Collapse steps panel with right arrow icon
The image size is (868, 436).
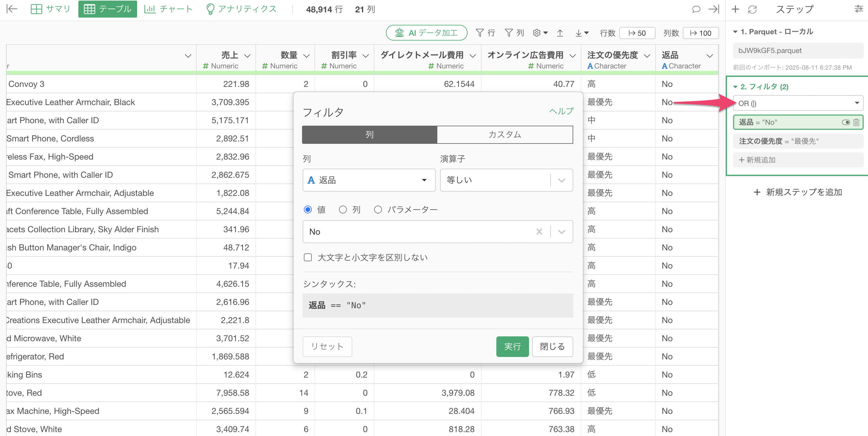click(x=713, y=9)
